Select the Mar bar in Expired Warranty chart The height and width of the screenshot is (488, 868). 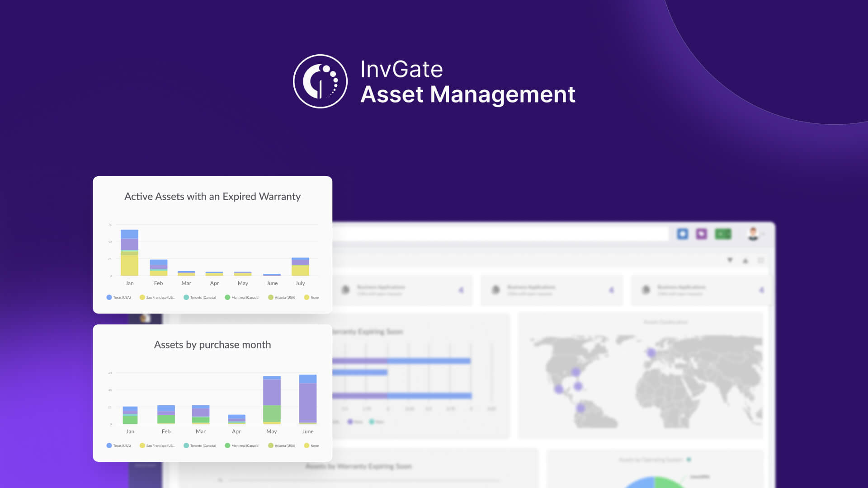(186, 273)
